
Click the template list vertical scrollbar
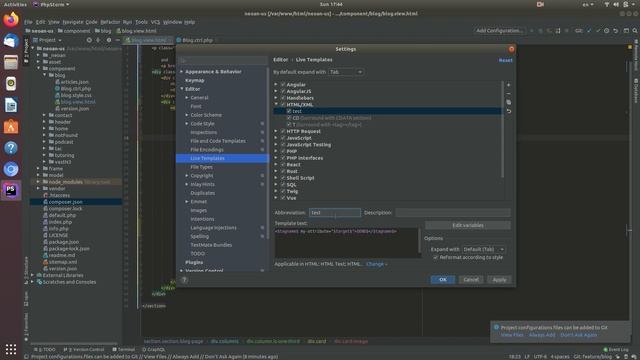(502, 129)
